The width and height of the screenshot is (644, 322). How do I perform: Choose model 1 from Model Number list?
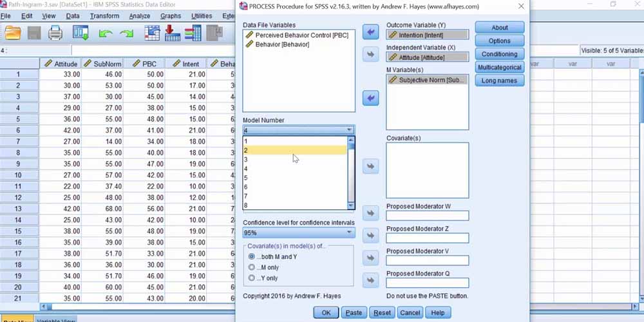[x=295, y=141]
